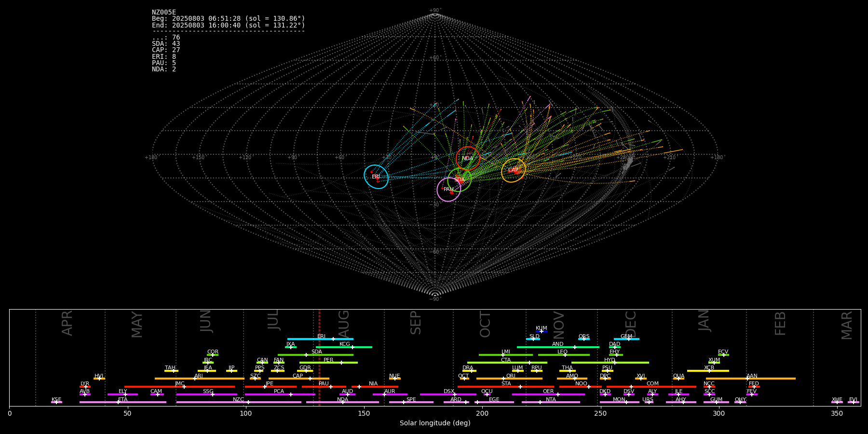
Task: Click the EVI shower bar in timeline
Action: point(854,402)
